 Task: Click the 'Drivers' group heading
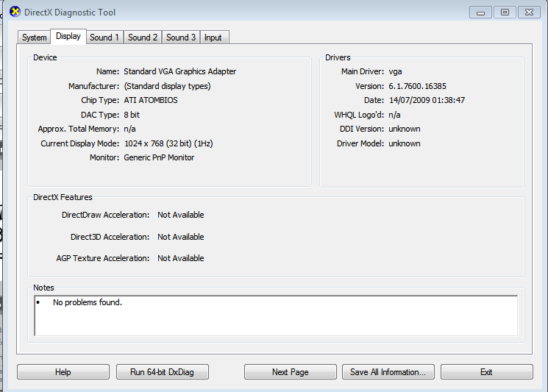(338, 57)
